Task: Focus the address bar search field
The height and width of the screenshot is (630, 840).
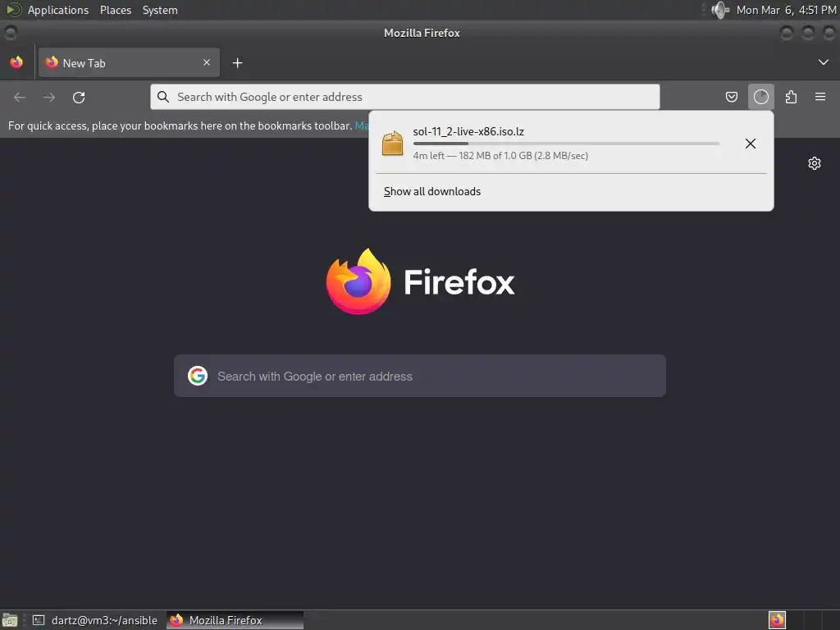Action: pyautogui.click(x=405, y=97)
